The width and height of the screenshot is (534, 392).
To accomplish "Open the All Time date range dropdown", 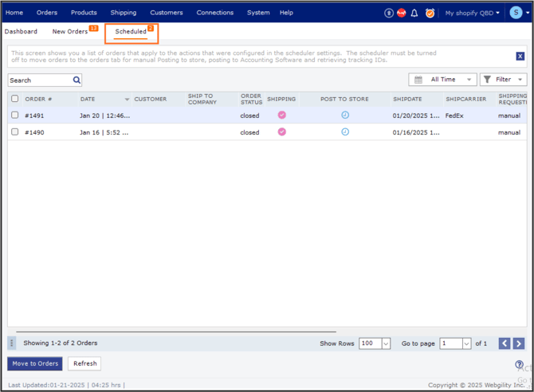I will 442,80.
